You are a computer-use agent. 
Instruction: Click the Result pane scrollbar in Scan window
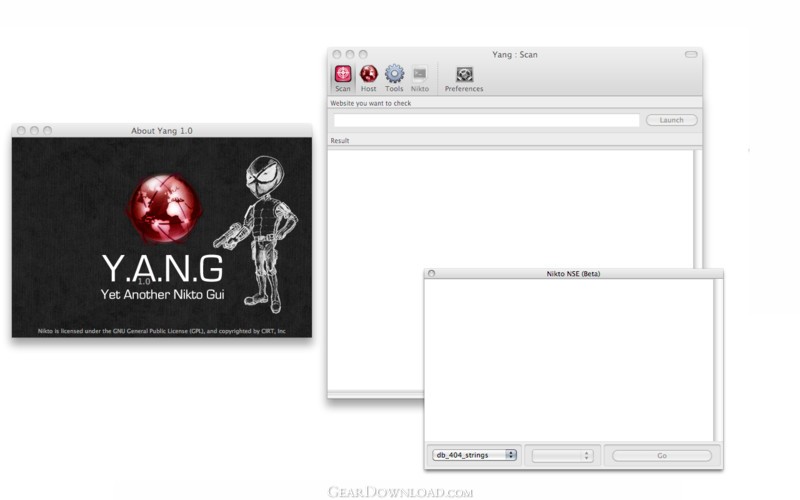coord(697,208)
